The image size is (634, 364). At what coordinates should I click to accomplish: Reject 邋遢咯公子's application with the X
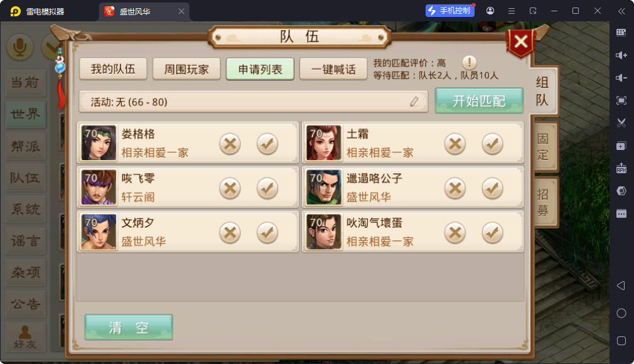[x=455, y=188]
